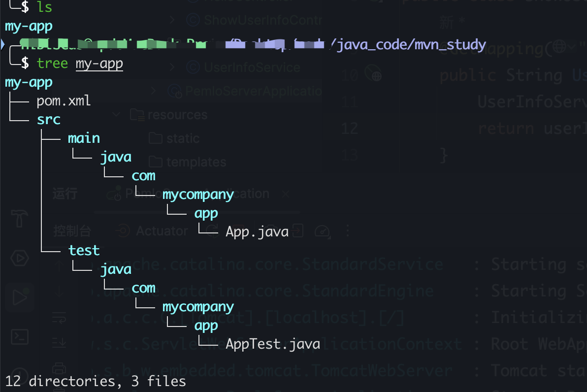Expand the ShowUserInfoController class node
This screenshot has height=392, width=587.
click(172, 20)
